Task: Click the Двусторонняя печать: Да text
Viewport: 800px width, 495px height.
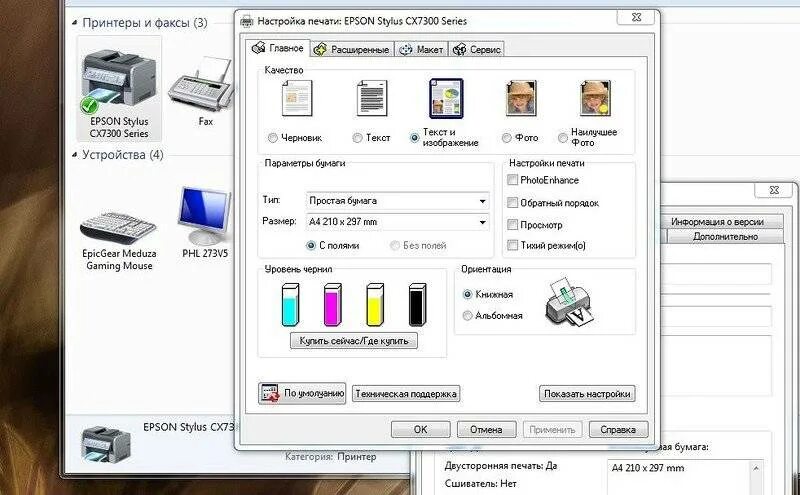Action: [x=501, y=466]
